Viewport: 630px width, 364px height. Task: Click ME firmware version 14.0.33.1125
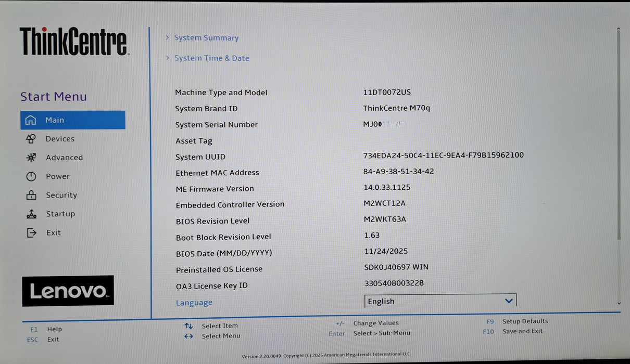coord(387,187)
